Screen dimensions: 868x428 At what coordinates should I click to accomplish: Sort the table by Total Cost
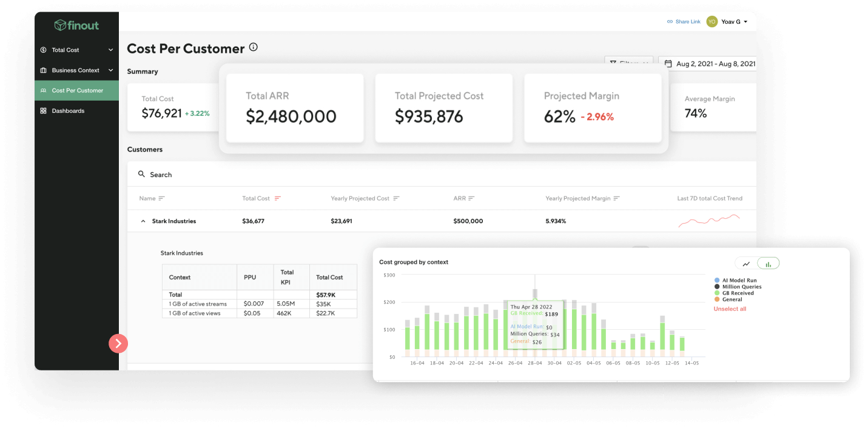pos(276,198)
